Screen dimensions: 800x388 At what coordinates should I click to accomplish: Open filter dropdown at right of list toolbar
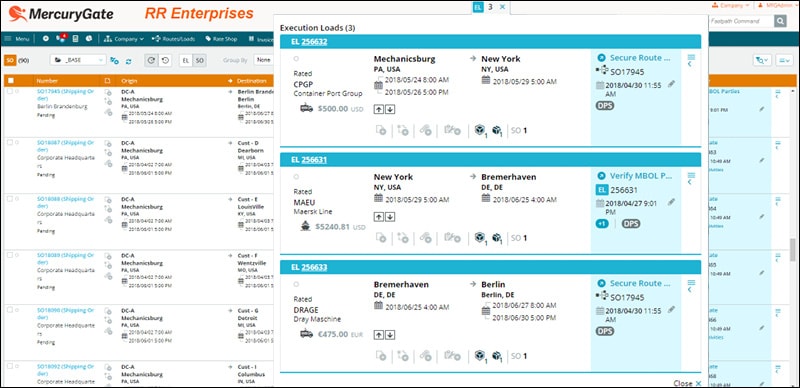[x=762, y=60]
